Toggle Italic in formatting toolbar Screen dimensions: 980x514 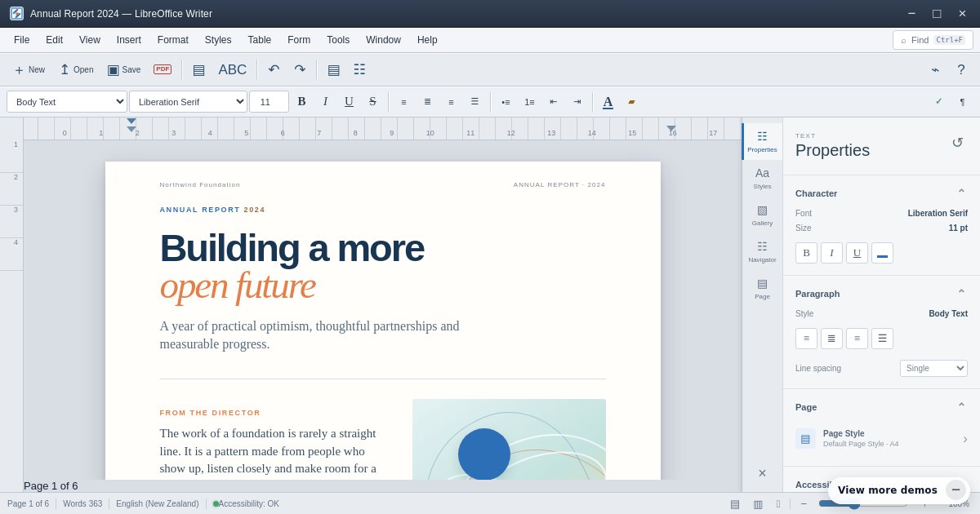tap(325, 102)
